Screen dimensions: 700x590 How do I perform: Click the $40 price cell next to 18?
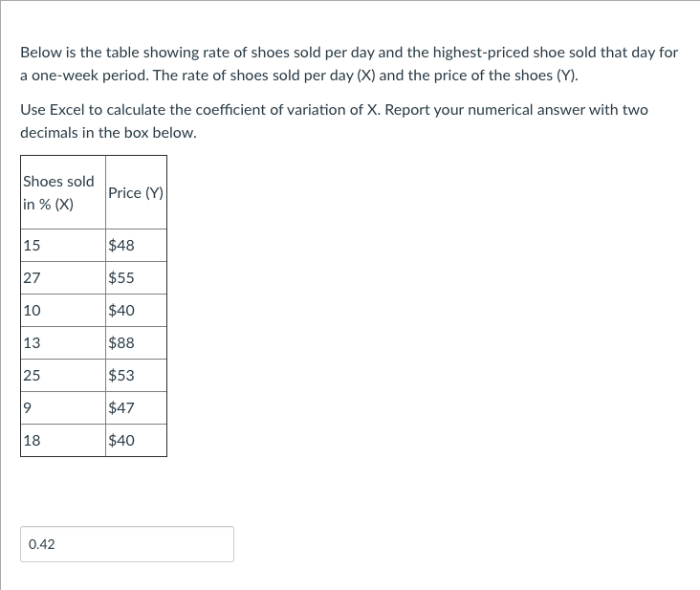point(136,441)
